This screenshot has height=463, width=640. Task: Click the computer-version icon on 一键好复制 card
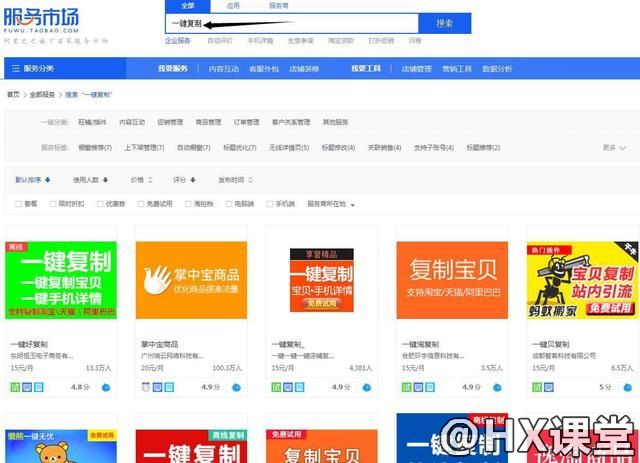tap(27, 387)
